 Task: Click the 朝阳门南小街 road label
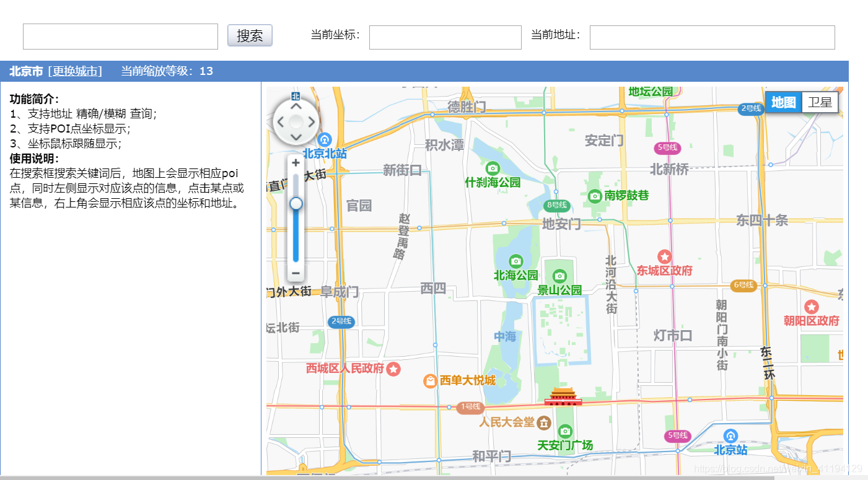(x=722, y=335)
